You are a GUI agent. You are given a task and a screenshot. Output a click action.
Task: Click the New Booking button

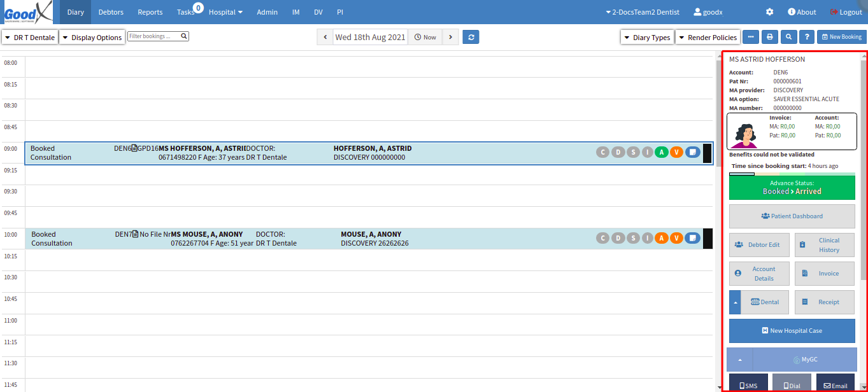click(841, 38)
